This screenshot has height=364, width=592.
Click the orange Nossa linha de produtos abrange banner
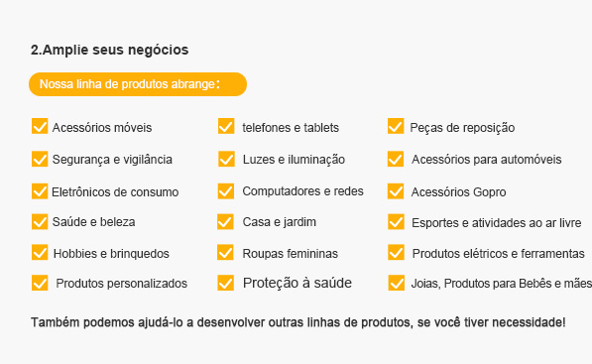[138, 84]
